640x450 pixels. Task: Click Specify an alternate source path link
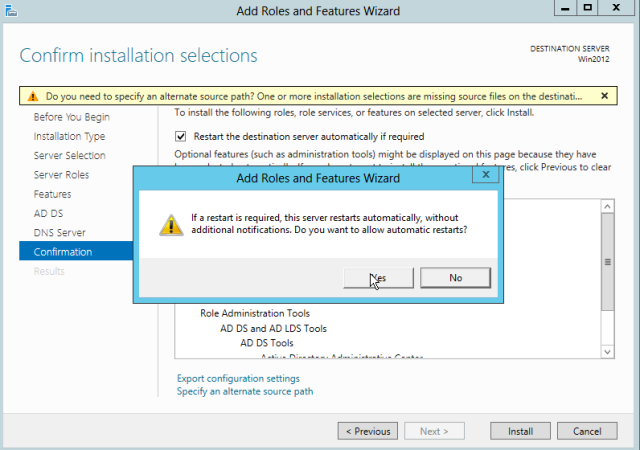[245, 392]
